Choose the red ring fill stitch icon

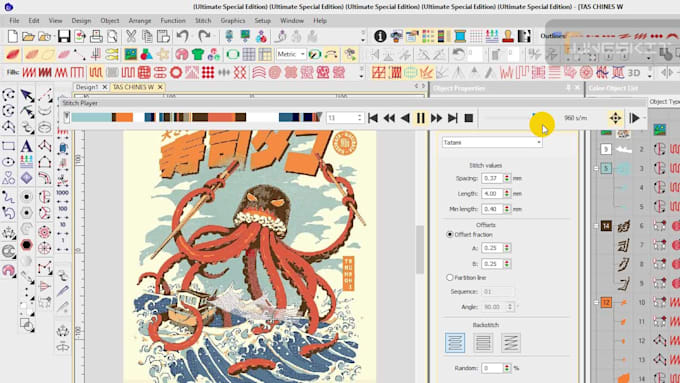[x=176, y=72]
